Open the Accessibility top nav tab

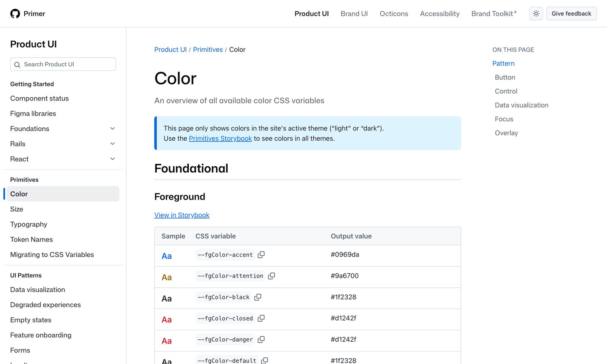tap(440, 14)
